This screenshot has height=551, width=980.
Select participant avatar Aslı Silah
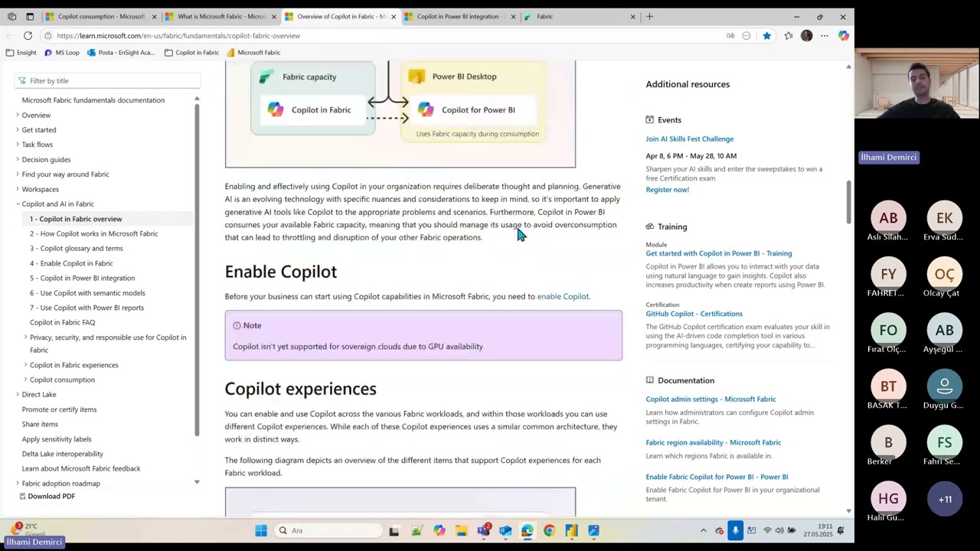click(x=888, y=218)
